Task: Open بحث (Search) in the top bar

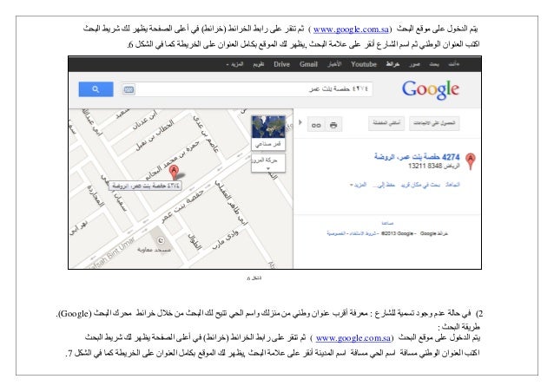Action: 434,64
